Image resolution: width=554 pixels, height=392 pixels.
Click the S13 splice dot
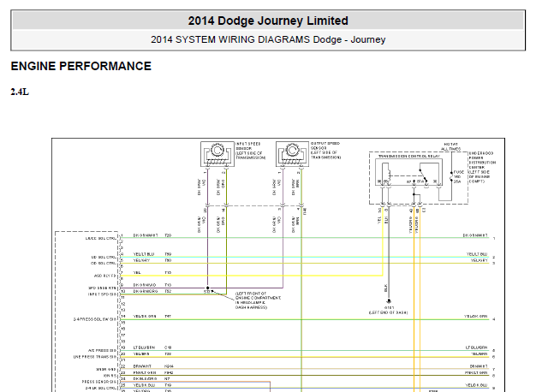(207, 288)
